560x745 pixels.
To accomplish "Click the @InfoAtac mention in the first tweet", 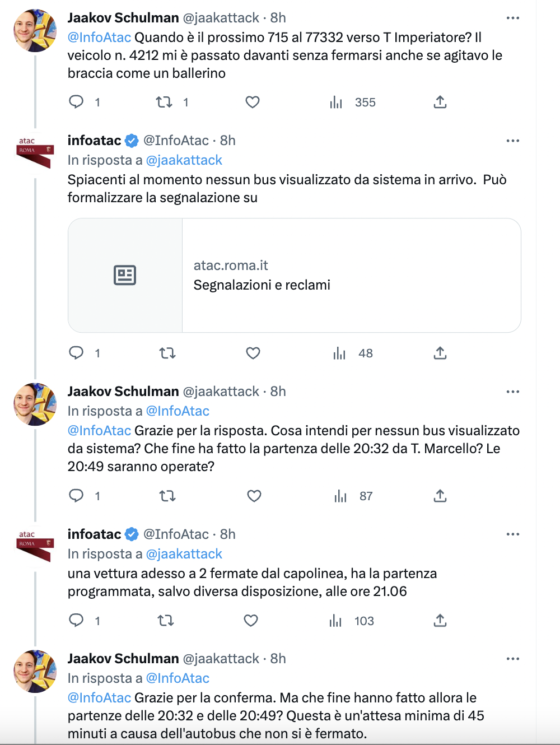I will click(x=99, y=38).
